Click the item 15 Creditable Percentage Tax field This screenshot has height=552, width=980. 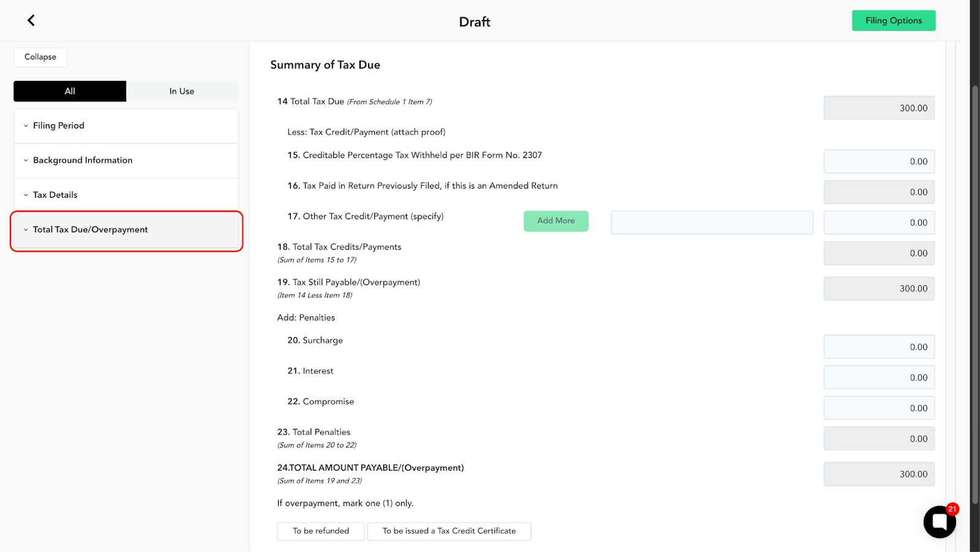pos(879,162)
